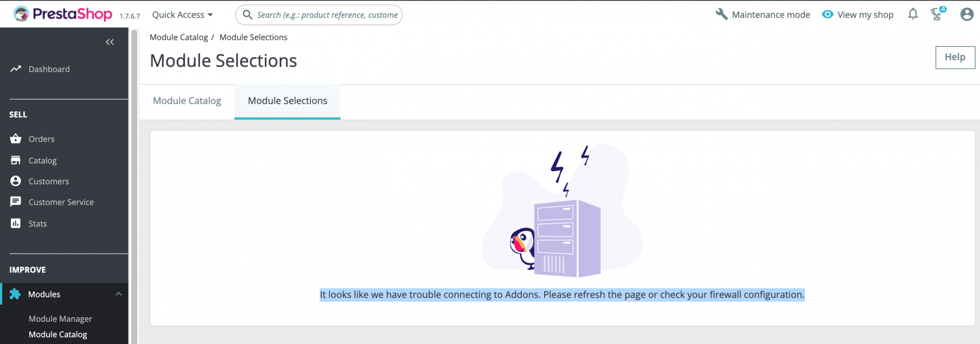The width and height of the screenshot is (980, 344).
Task: Click the PrestaShop logo
Action: click(x=62, y=14)
